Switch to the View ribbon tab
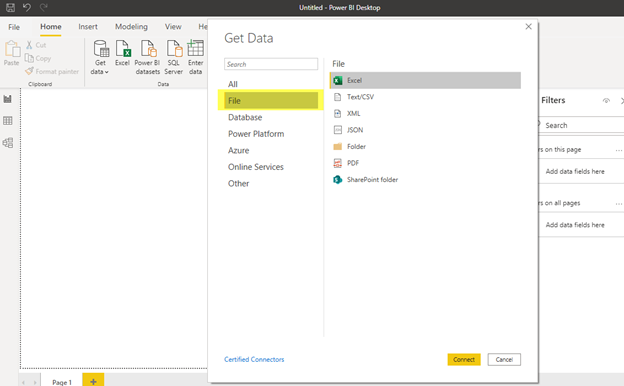624x386 pixels. 173,27
